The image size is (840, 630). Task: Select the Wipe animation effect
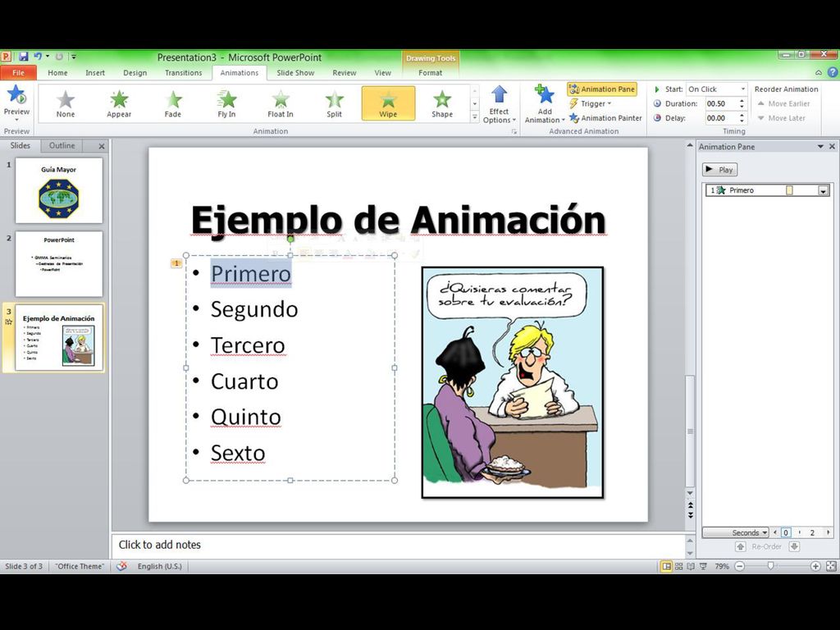pos(388,103)
